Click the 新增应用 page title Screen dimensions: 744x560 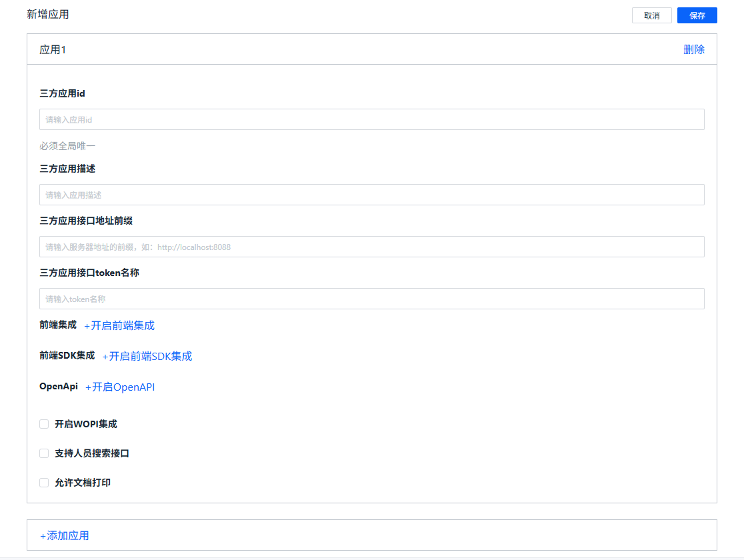[49, 13]
